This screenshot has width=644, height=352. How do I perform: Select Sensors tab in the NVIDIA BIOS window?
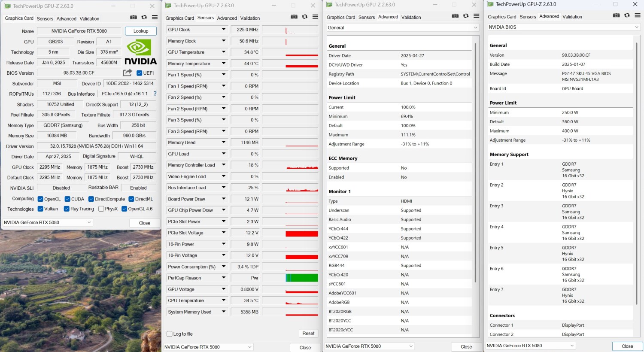point(528,17)
